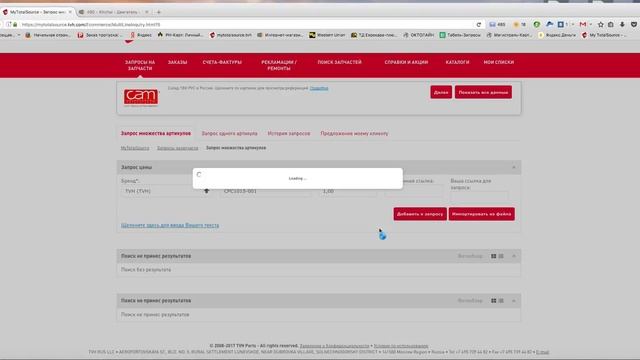Switch first results panel to list view
Viewport: 640px width, 360px height.
(x=501, y=256)
